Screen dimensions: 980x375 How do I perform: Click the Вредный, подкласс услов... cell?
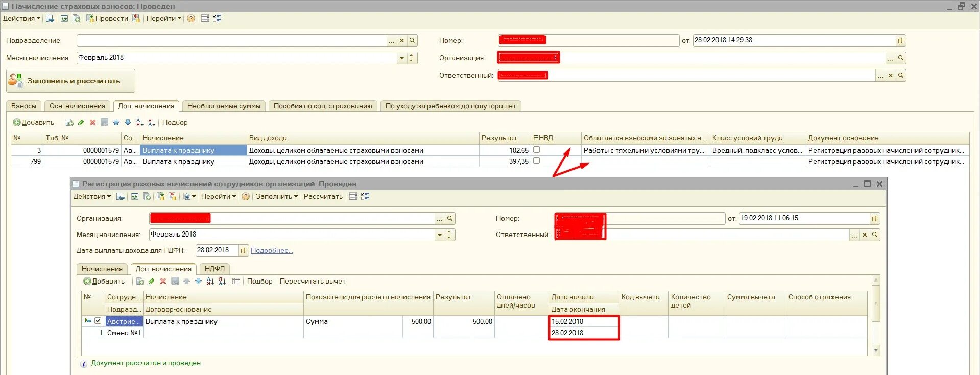coord(758,150)
